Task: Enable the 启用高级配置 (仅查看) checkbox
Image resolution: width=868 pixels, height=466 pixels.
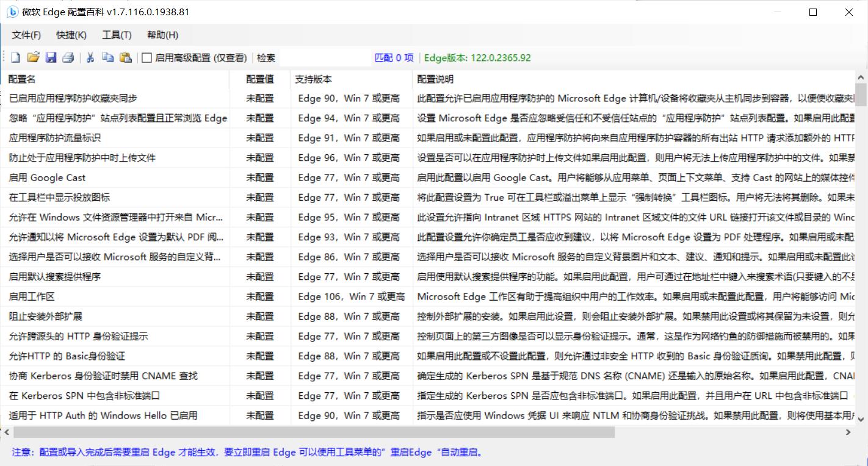Action: tap(147, 58)
